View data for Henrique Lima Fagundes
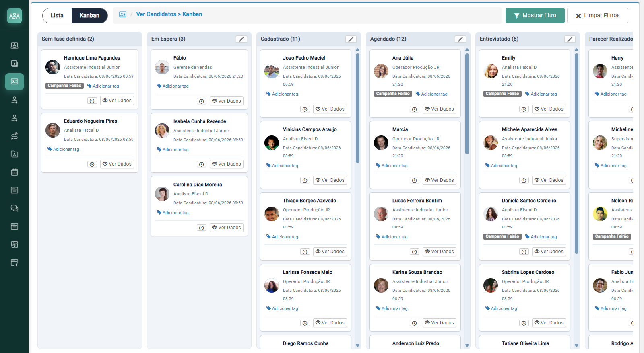 point(117,101)
